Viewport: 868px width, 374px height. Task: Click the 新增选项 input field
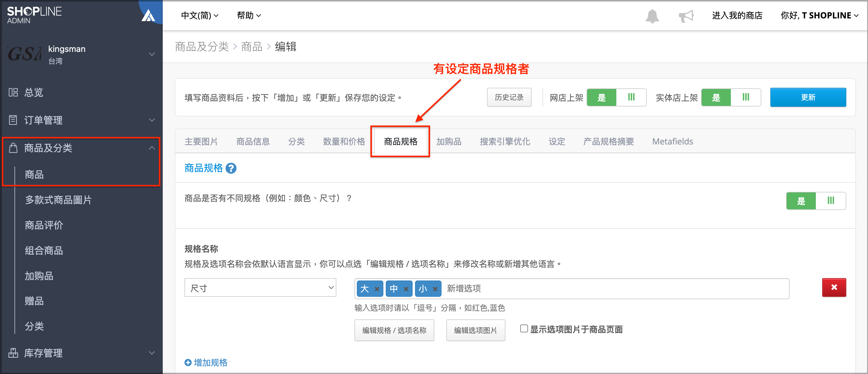615,289
